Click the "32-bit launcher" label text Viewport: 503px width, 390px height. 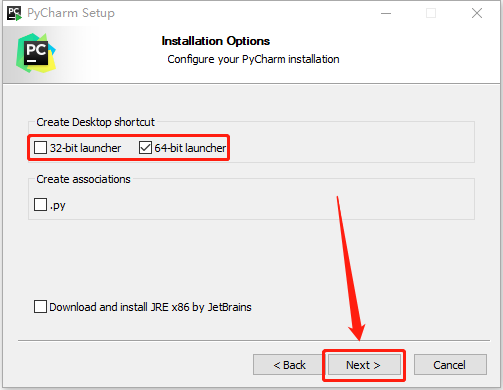[85, 148]
